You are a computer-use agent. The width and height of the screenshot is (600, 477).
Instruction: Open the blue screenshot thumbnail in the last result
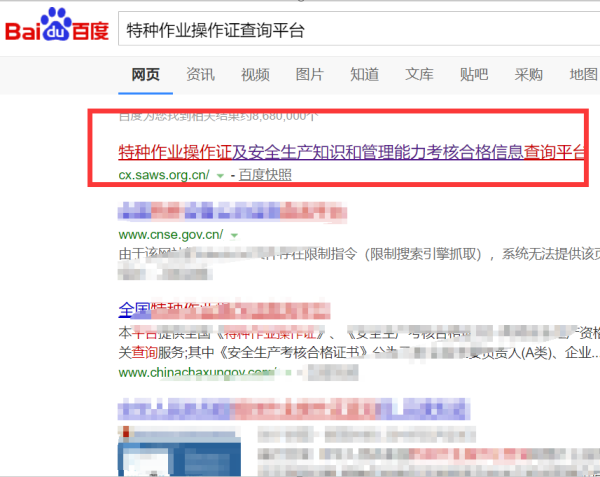pyautogui.click(x=179, y=452)
